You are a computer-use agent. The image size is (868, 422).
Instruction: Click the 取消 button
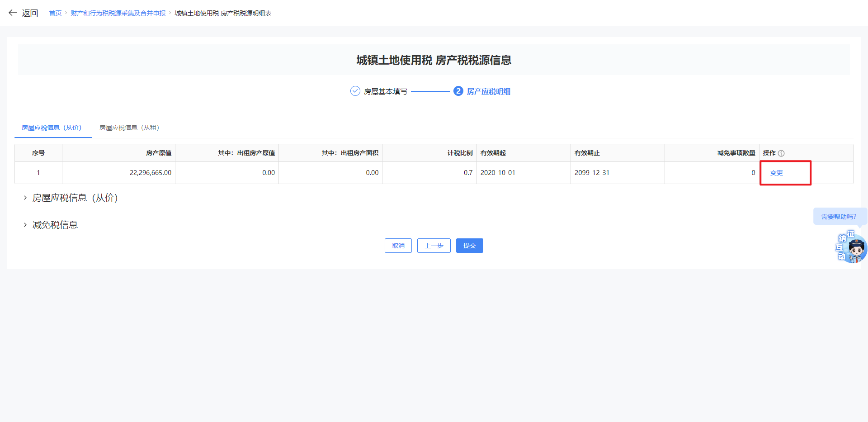coord(398,246)
